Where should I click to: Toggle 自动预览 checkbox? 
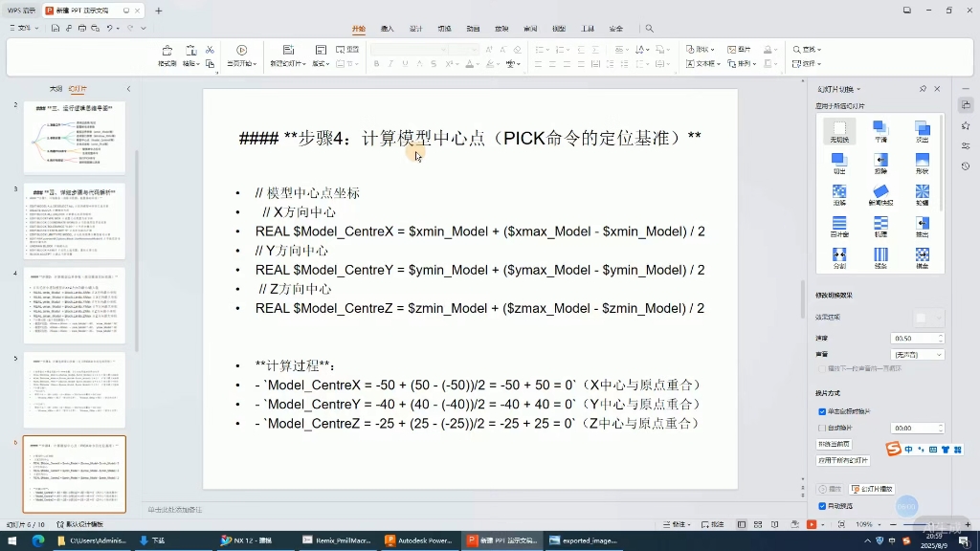822,506
